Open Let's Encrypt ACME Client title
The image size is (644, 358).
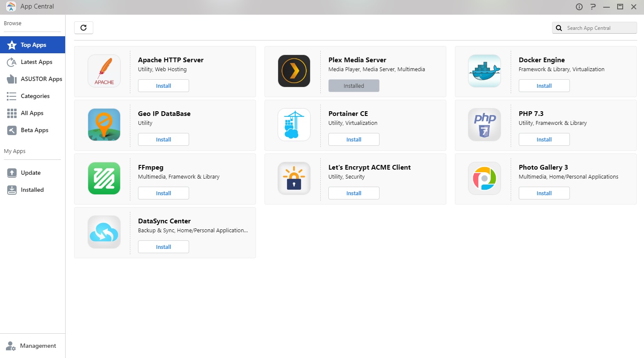point(370,167)
